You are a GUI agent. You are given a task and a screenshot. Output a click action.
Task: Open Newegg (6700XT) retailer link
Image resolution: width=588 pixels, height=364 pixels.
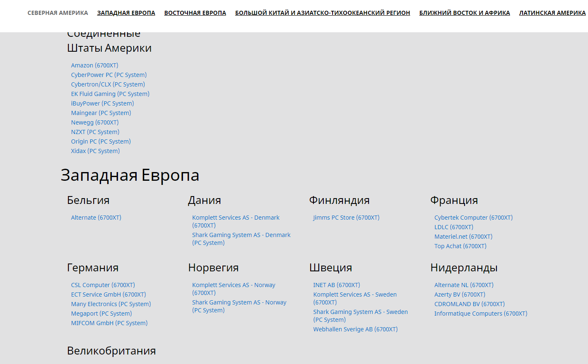pos(95,122)
